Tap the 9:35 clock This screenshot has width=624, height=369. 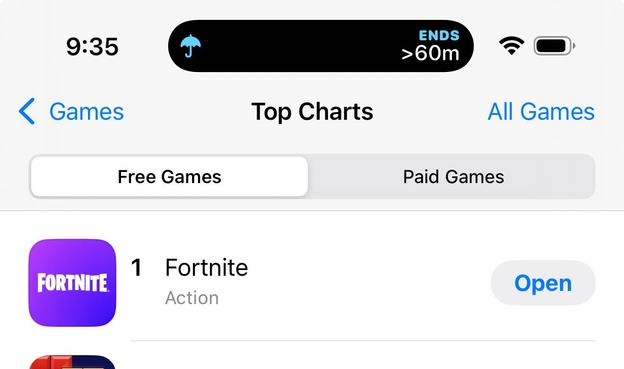92,47
